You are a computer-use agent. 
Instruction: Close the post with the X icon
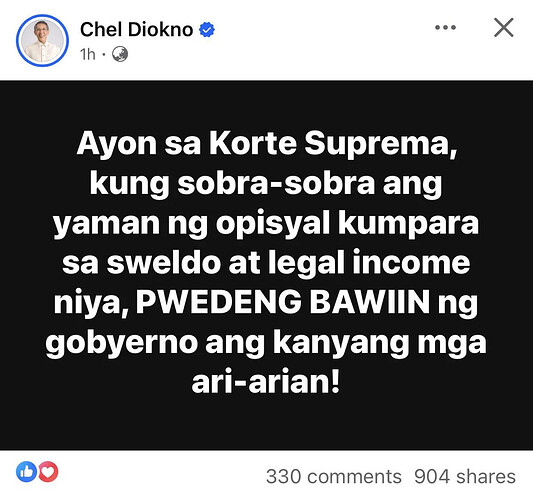coord(503,28)
